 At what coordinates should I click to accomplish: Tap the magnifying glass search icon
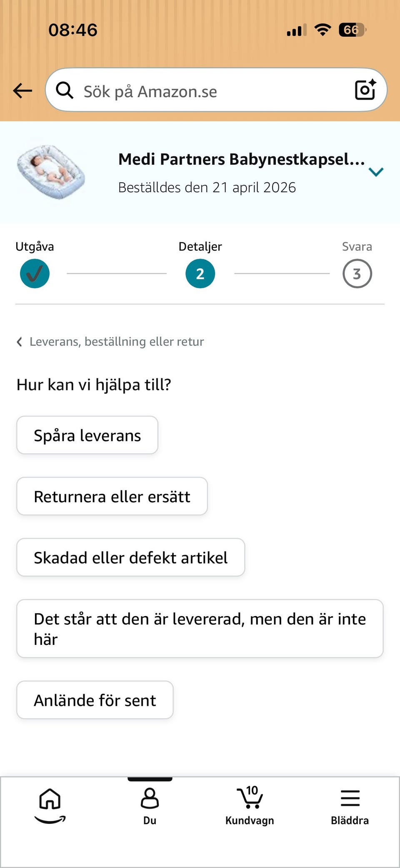click(65, 90)
